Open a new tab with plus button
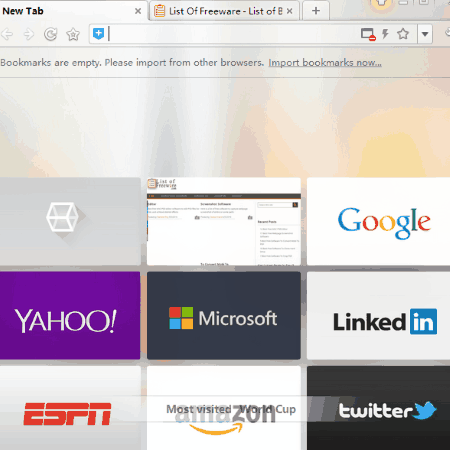The image size is (450, 450). [316, 11]
